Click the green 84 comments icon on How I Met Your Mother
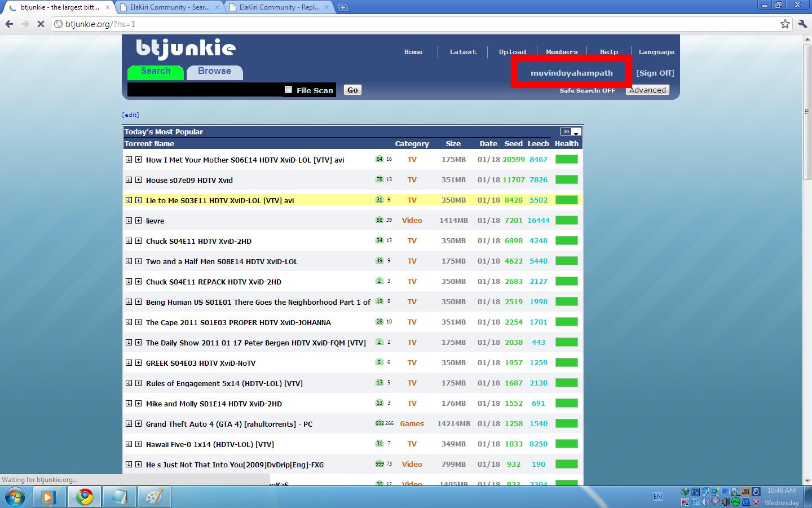This screenshot has height=508, width=812. (379, 159)
